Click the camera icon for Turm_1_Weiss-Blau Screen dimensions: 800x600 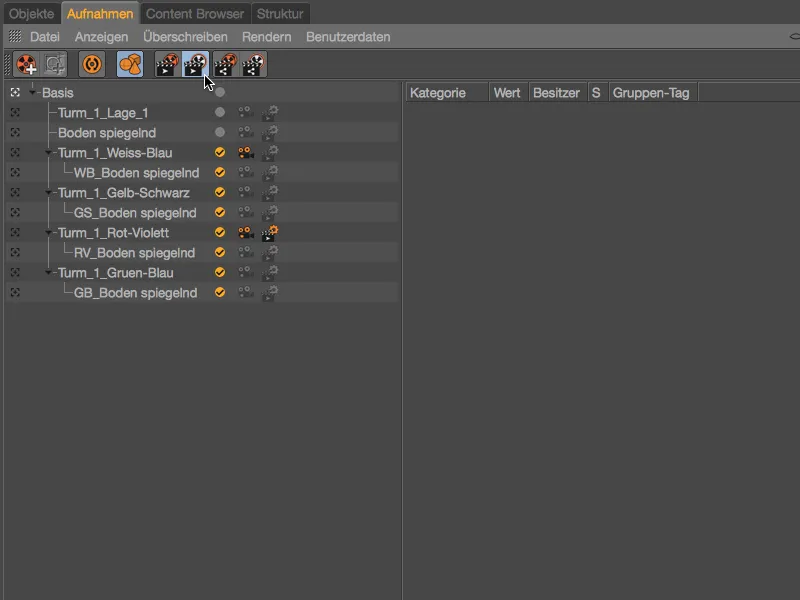(245, 153)
